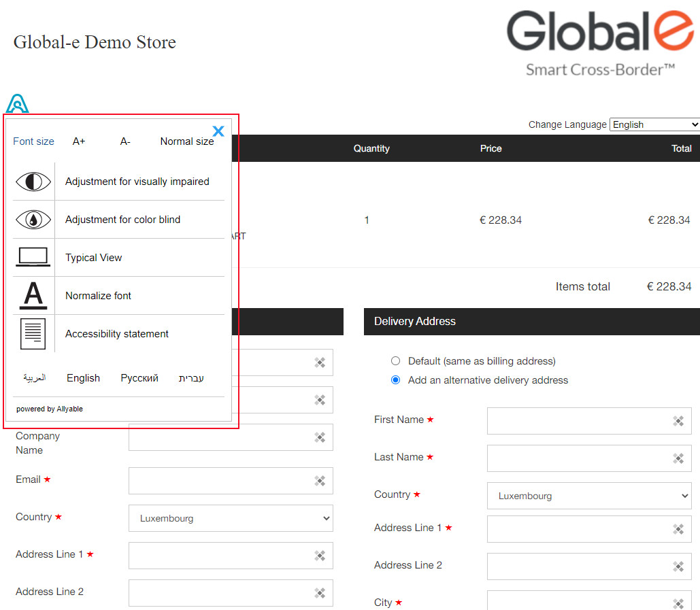
Task: Click the color blind eye-drop icon
Action: pos(33,220)
